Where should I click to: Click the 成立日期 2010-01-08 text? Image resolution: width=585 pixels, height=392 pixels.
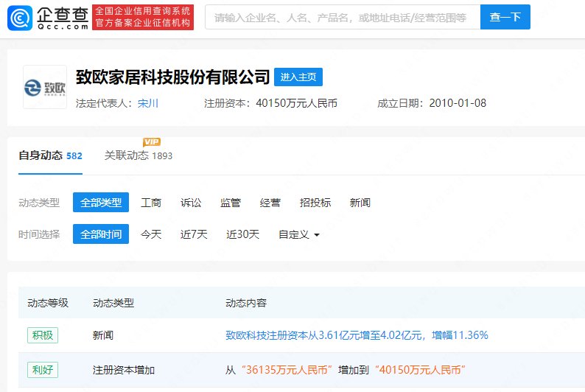coord(432,103)
